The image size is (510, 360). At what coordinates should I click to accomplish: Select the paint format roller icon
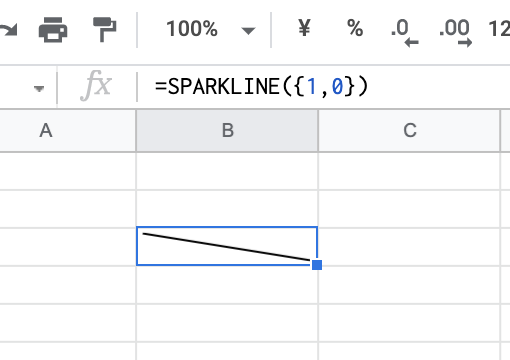(x=104, y=30)
